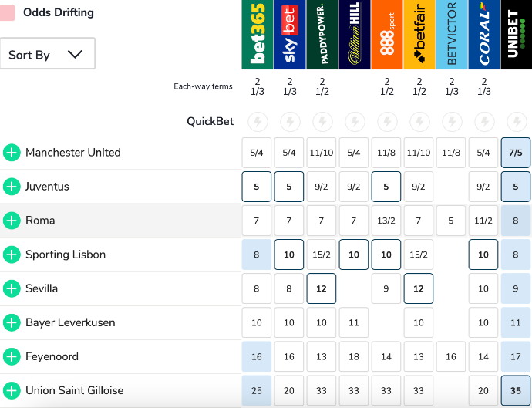Click the Coral column header
532x408 pixels.
pos(483,35)
